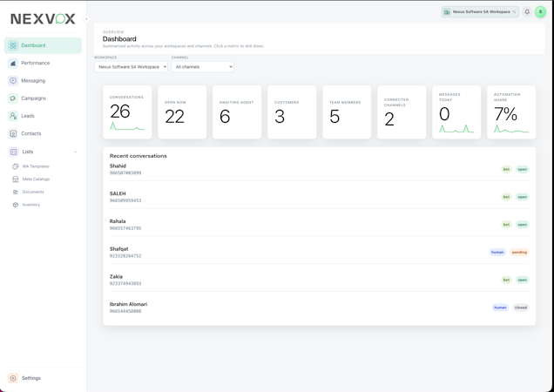Click the bot badge on Rahala row

[506, 225]
